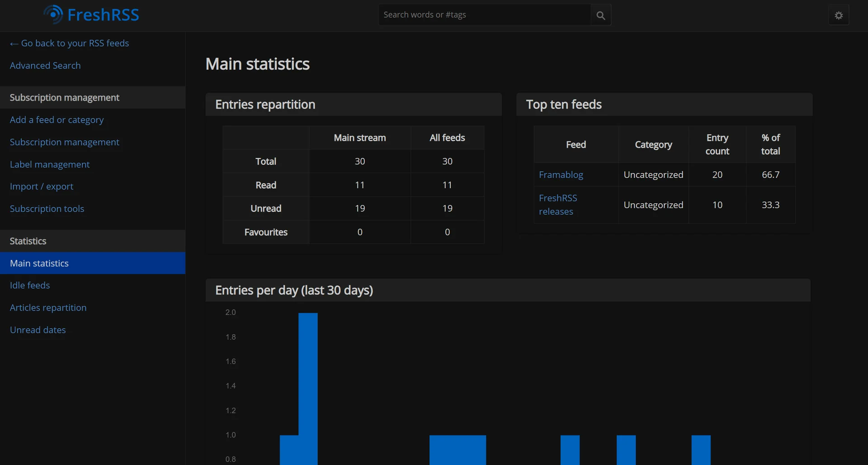Viewport: 868px width, 465px height.
Task: Click Framablog's entry count 20
Action: (x=717, y=175)
